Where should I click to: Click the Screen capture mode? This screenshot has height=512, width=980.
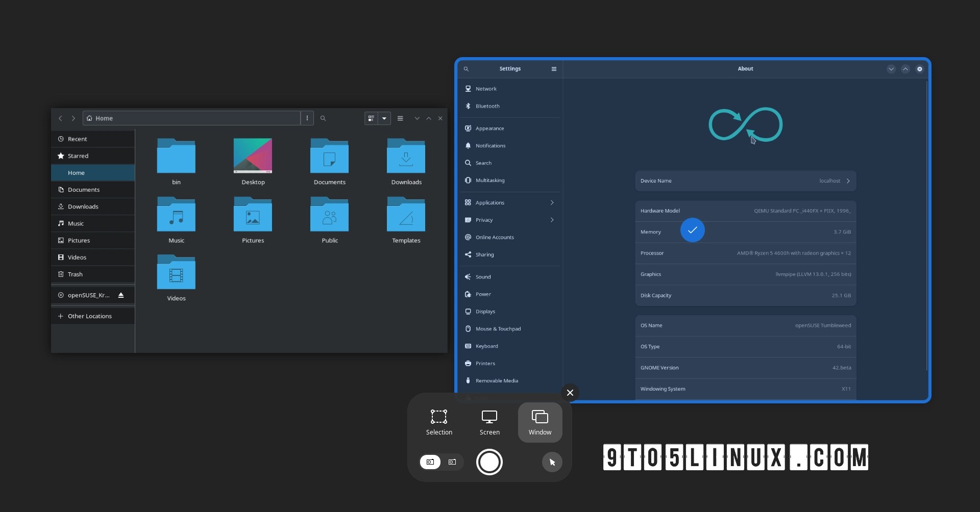click(489, 423)
